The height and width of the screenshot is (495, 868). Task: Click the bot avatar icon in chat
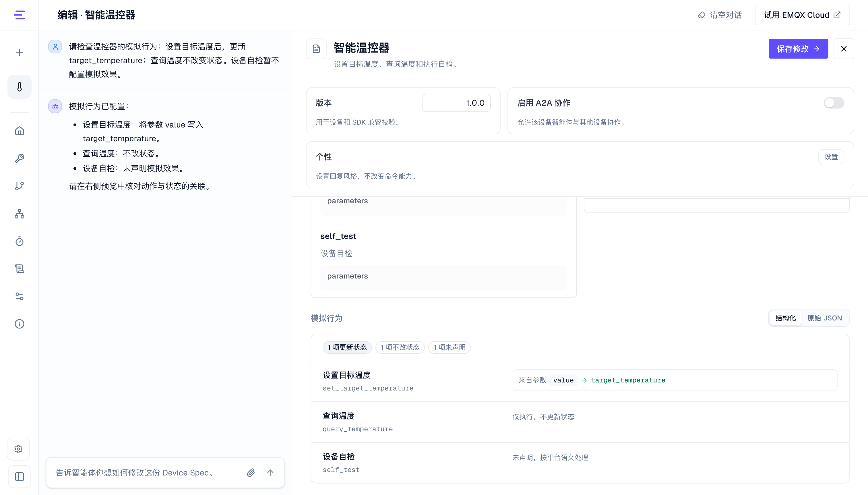pos(55,107)
